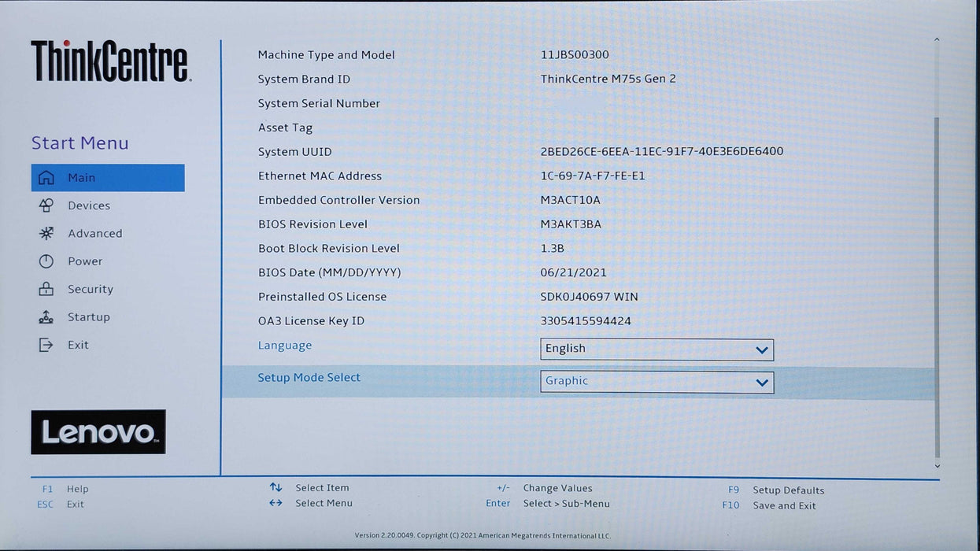The width and height of the screenshot is (980, 551).
Task: Click Enter Select Sub-Menu hint
Action: [x=548, y=504]
